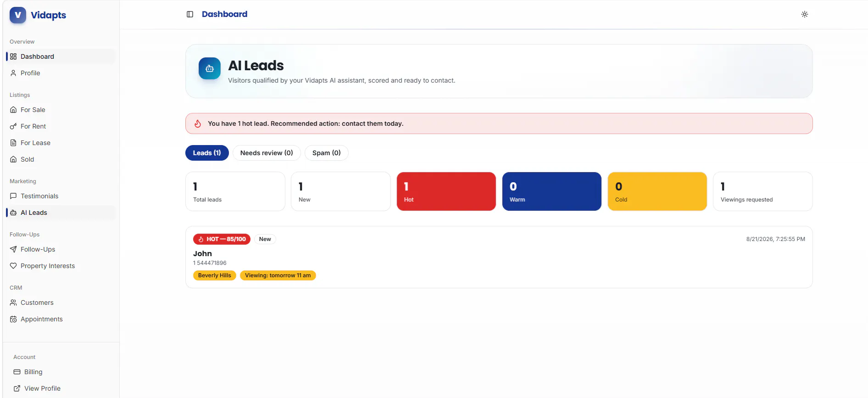Click the AI Leads header robot icon
The height and width of the screenshot is (398, 868).
point(210,68)
